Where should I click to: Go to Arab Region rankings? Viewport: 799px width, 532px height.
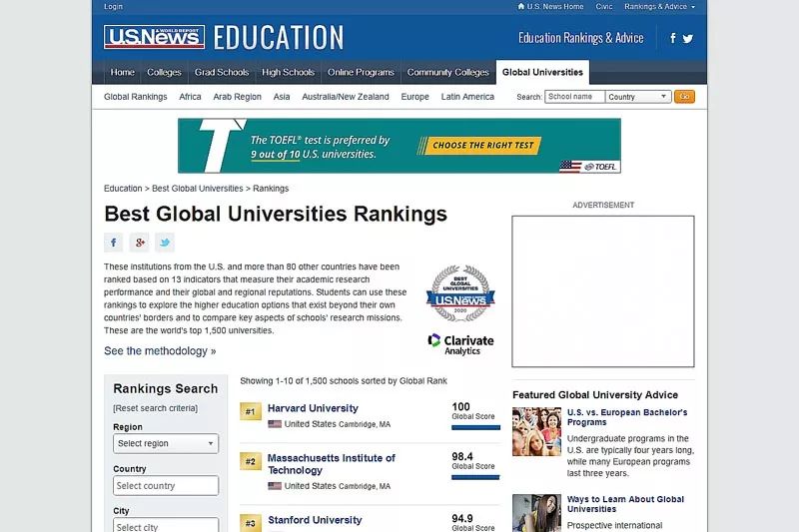[x=237, y=97]
